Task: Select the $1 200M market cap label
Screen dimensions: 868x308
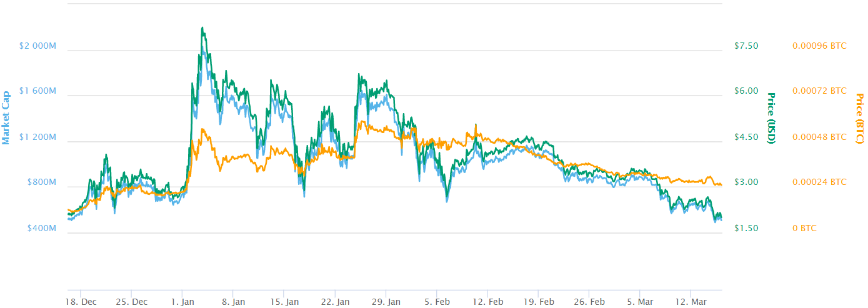Action: 39,137
